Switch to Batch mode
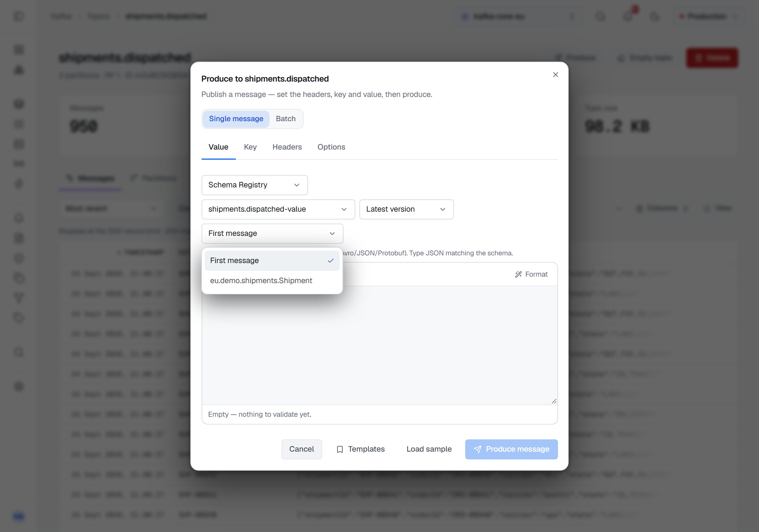759x532 pixels. pyautogui.click(x=286, y=119)
